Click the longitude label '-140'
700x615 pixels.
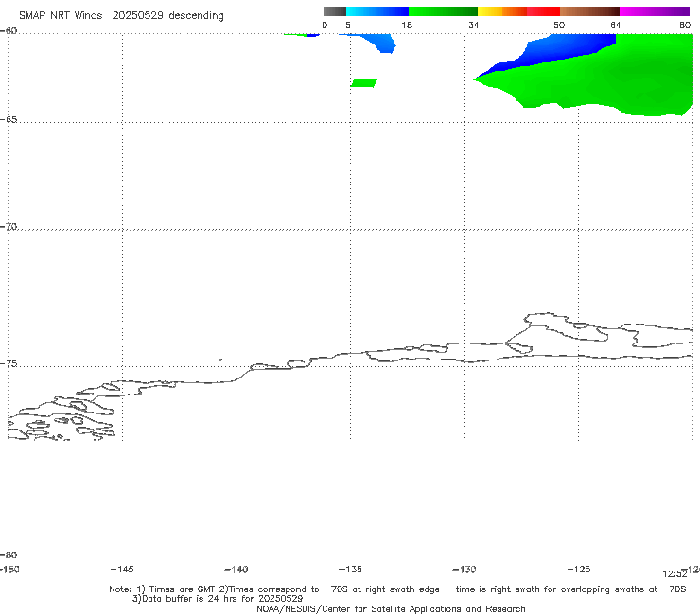coord(236,570)
